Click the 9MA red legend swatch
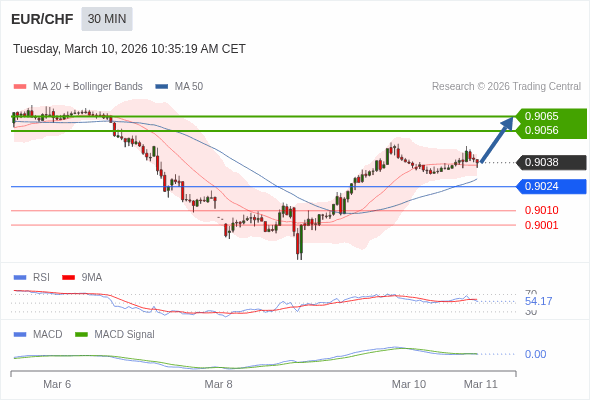This screenshot has height=400, width=590. [x=68, y=278]
